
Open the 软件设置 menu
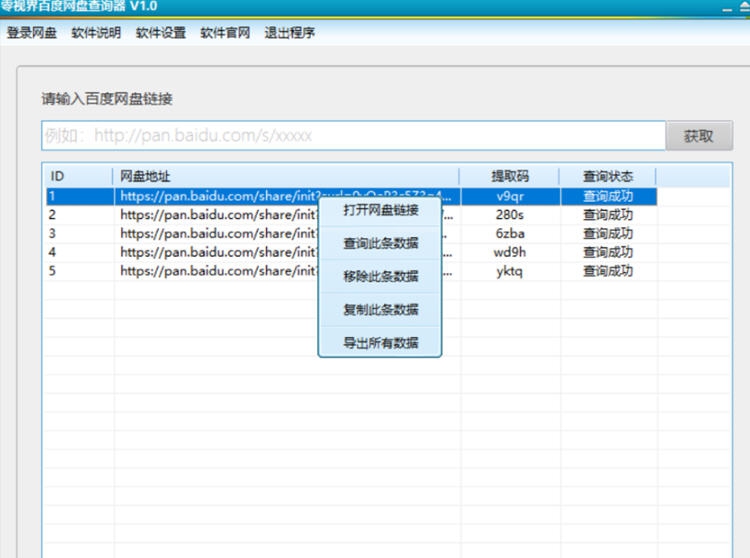tap(161, 33)
